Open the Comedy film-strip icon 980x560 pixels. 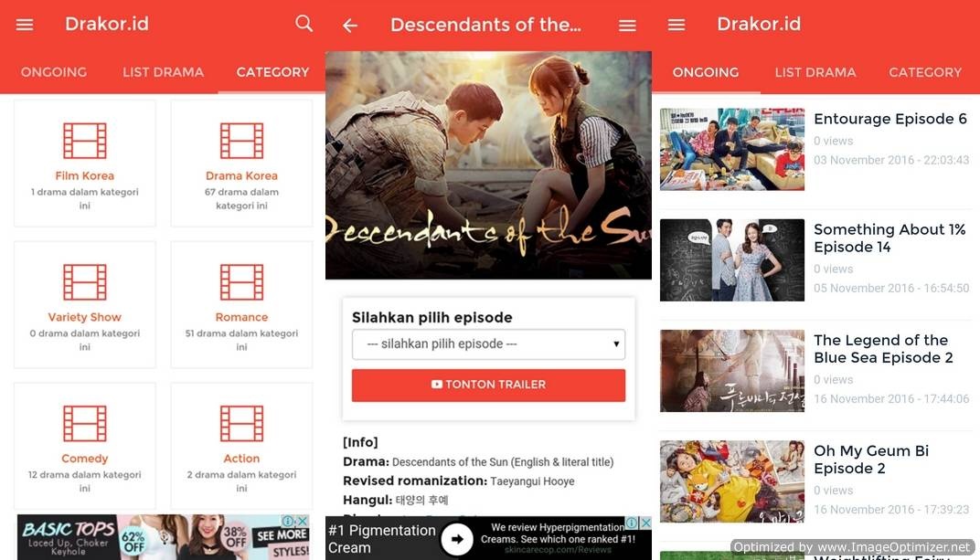pos(85,423)
